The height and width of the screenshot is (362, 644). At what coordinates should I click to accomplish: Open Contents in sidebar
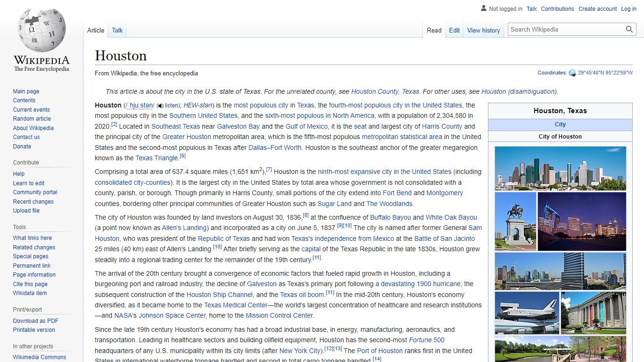24,100
